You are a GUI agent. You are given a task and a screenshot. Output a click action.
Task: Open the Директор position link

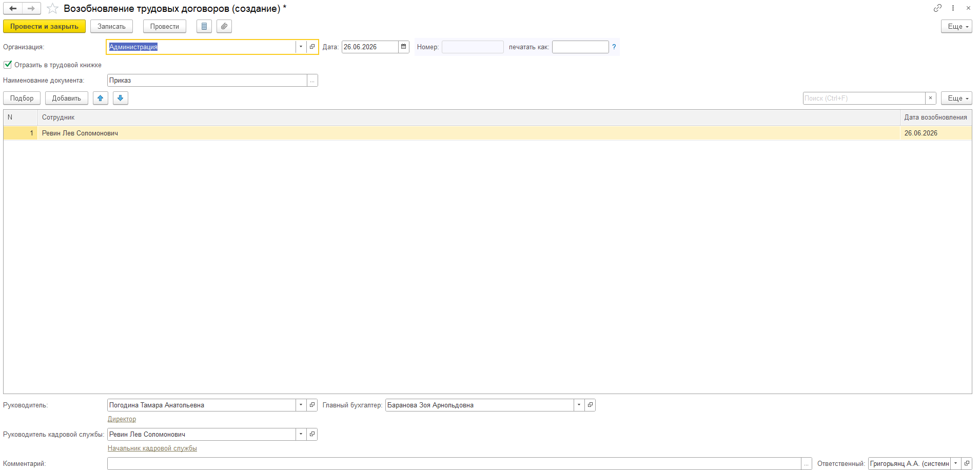[x=122, y=419]
